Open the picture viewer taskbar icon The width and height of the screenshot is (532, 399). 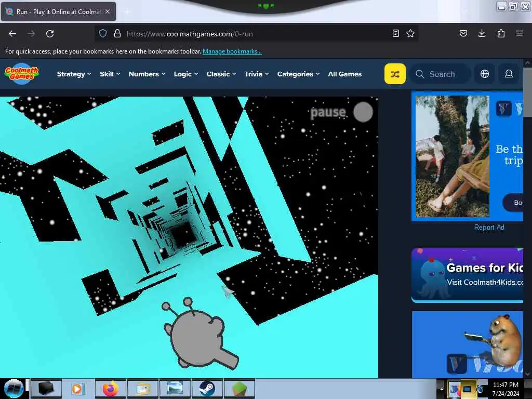[x=175, y=389]
